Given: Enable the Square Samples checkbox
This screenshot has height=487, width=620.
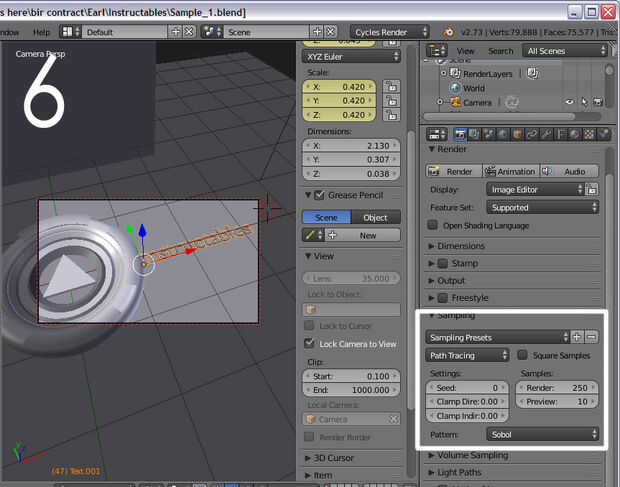Looking at the screenshot, I should [x=523, y=355].
